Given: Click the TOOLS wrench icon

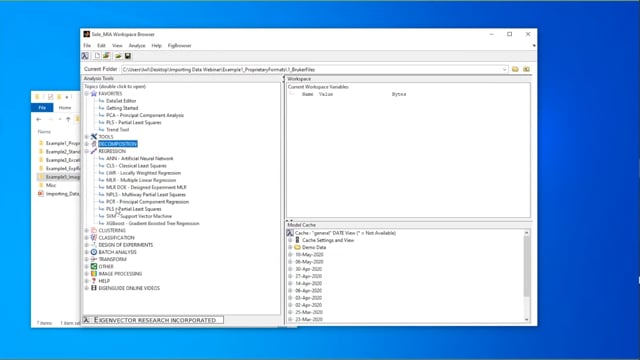Looking at the screenshot, I should click(94, 137).
